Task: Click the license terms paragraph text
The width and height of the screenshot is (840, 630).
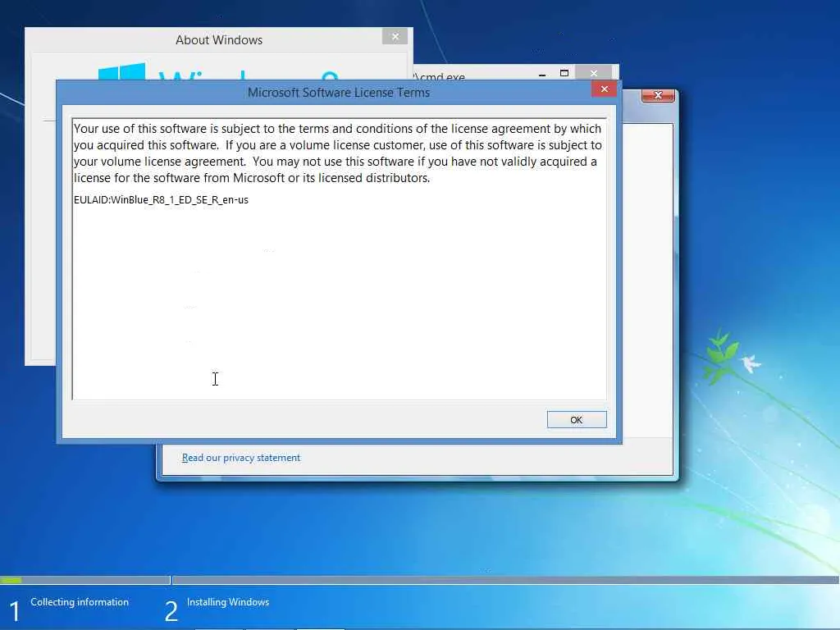Action: coord(338,153)
